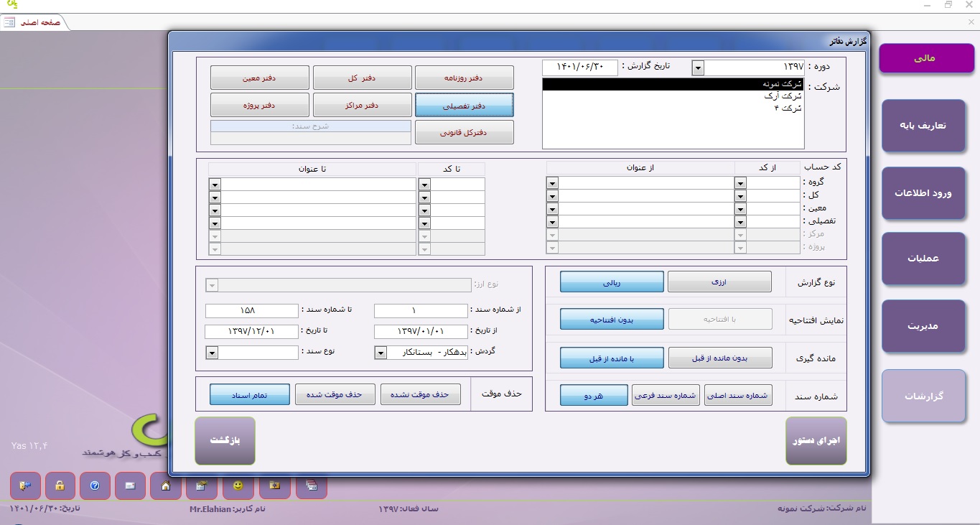Click the form-edit icon next to the house
980x525 pixels.
coord(201,485)
